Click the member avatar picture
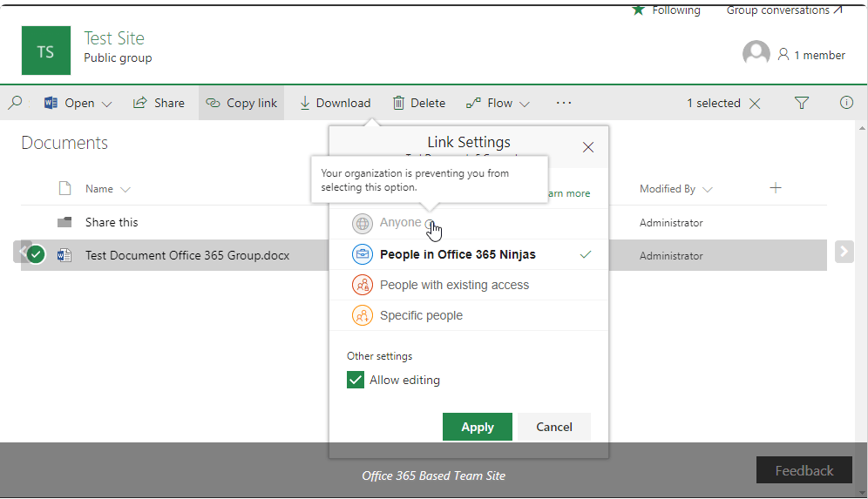This screenshot has height=499, width=868. point(756,54)
